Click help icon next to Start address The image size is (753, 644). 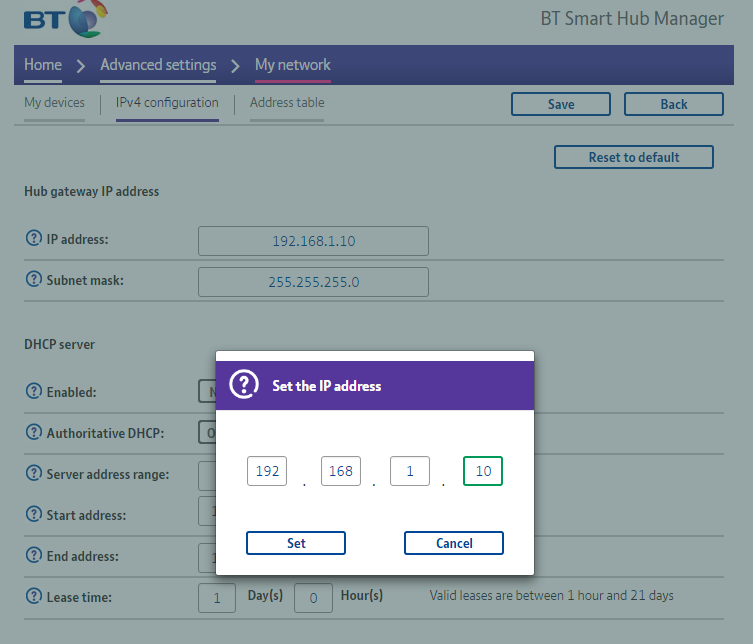[x=33, y=515]
